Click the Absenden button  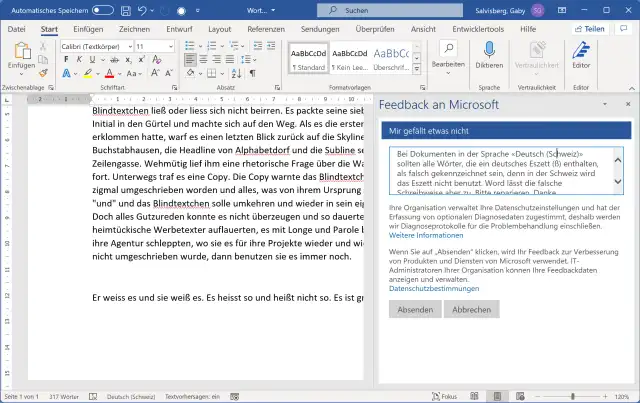pyautogui.click(x=415, y=310)
